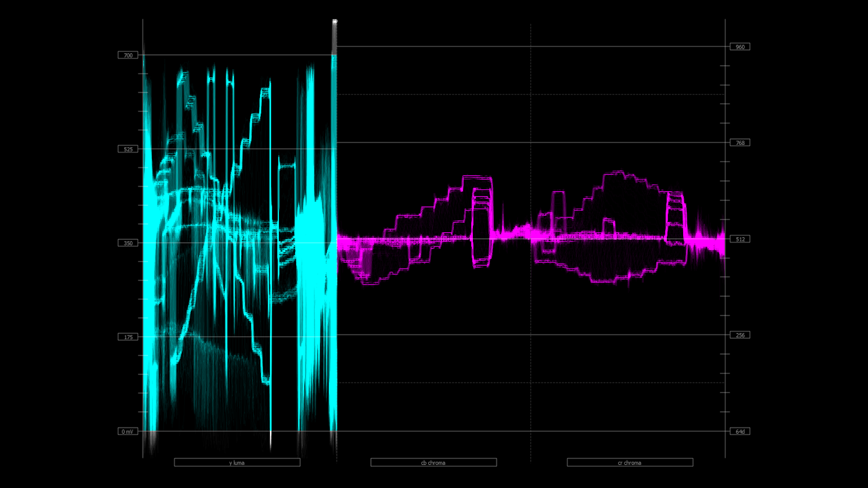Click the 175 scale label
The height and width of the screenshot is (488, 868).
[128, 337]
